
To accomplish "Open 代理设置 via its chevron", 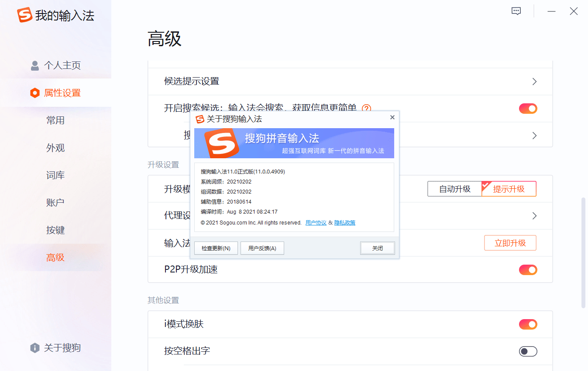I will (534, 216).
